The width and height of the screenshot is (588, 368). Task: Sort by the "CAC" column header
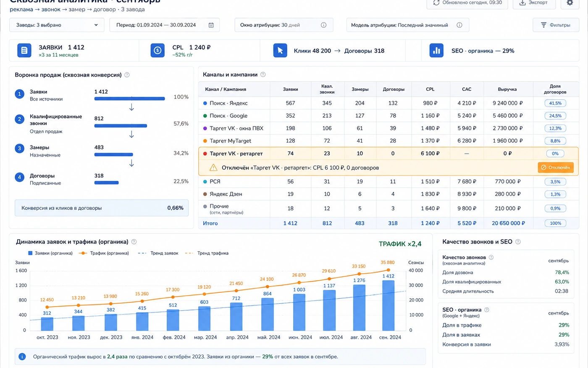tap(467, 89)
